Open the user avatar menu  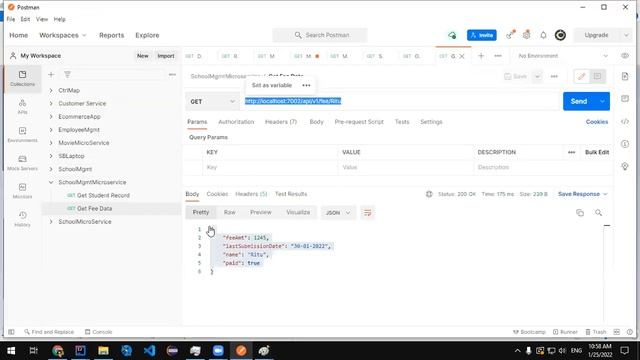560,35
